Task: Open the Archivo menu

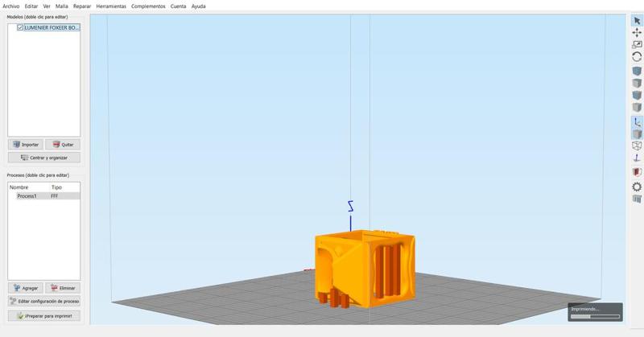Action: coord(11,6)
